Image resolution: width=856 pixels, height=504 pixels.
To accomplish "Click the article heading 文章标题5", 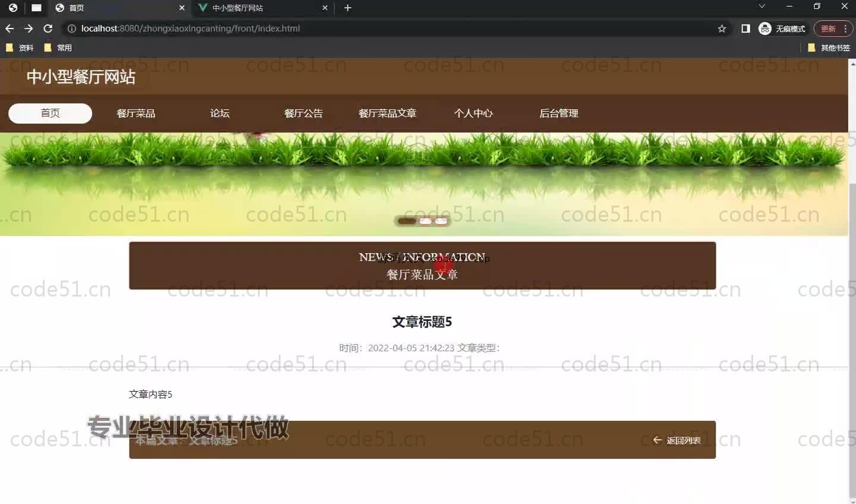I will coord(422,322).
